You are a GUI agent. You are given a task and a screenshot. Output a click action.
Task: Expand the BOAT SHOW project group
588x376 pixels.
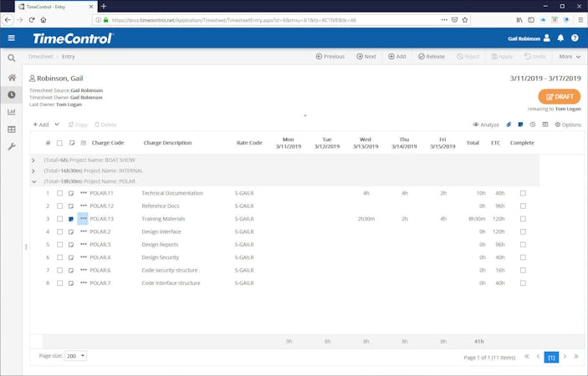click(x=33, y=160)
